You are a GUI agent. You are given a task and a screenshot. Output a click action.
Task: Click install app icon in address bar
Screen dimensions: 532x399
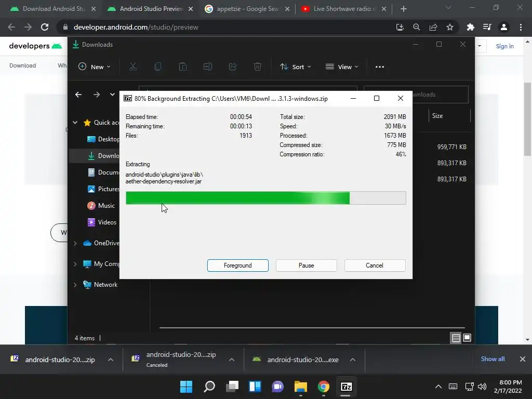(400, 27)
